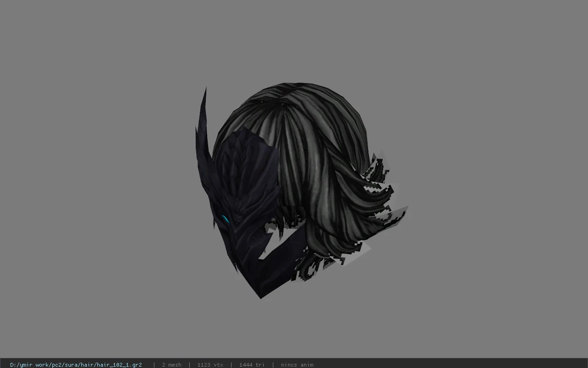Screen dimensions: 588x368
Task: Click the '1444 tri' triangle count
Action: [x=252, y=365]
